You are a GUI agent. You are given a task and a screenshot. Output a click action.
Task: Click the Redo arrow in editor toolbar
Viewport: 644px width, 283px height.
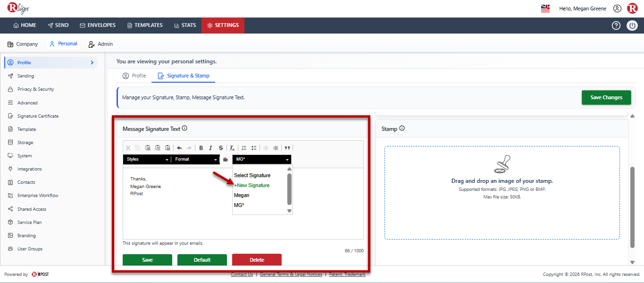(189, 148)
